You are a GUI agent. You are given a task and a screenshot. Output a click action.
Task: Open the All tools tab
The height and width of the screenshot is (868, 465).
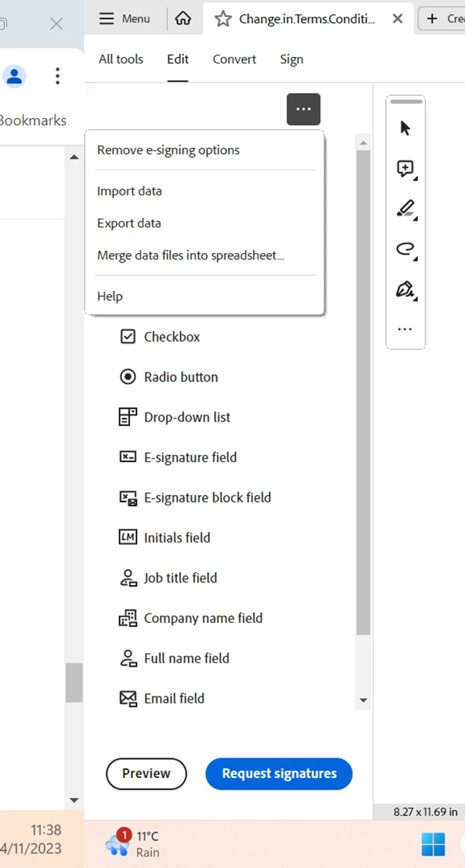[x=121, y=59]
